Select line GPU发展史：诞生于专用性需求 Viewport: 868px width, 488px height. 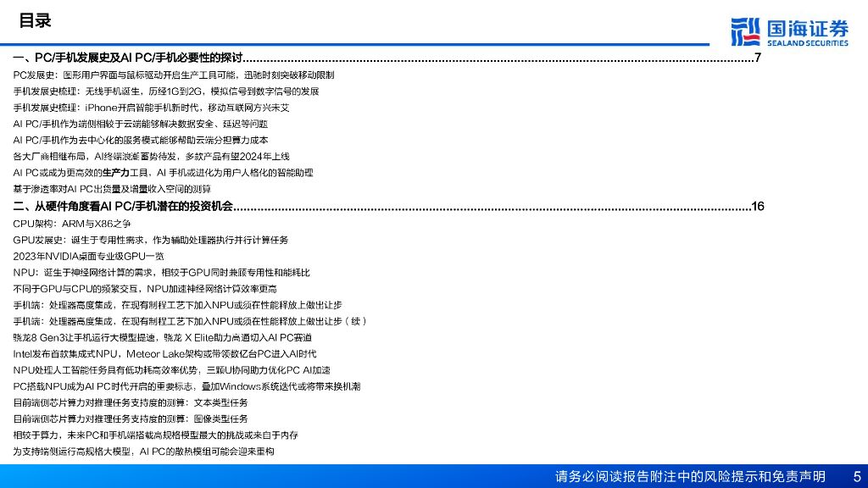point(151,240)
